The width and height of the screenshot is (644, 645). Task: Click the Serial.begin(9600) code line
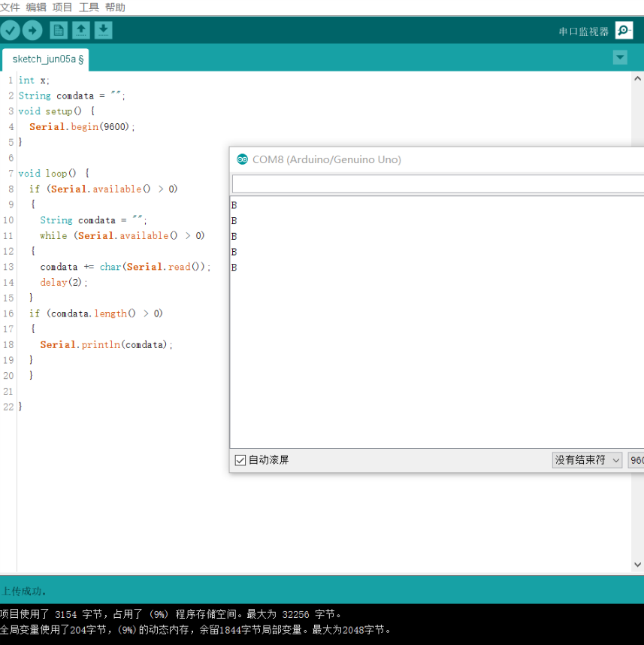coord(82,127)
